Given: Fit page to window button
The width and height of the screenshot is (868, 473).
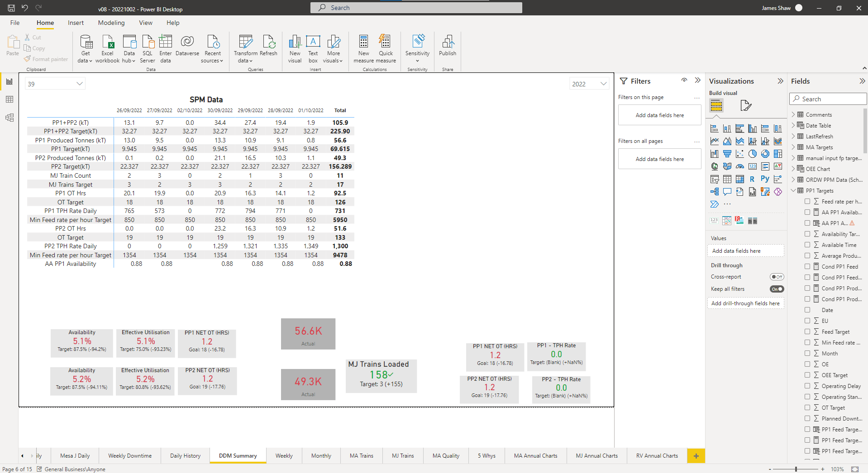Looking at the screenshot, I should click(855, 469).
